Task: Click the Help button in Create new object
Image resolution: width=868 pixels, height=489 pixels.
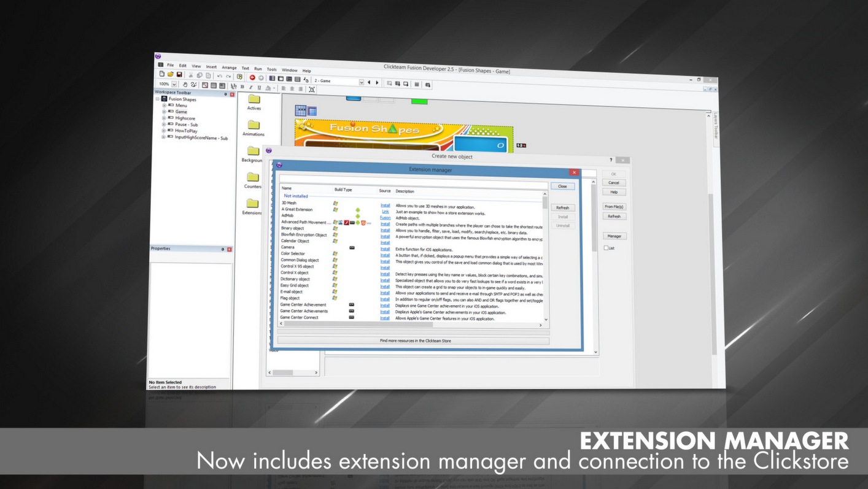Action: click(614, 192)
